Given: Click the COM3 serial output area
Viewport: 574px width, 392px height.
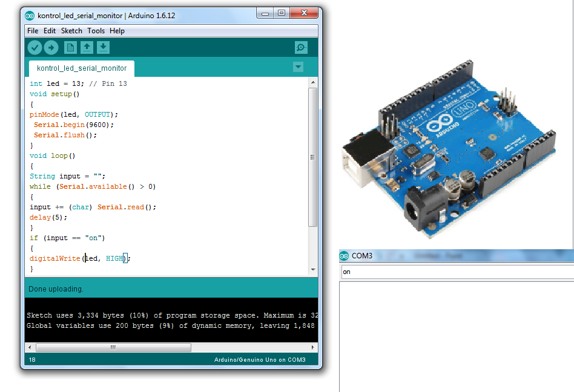Looking at the screenshot, I should (457, 337).
